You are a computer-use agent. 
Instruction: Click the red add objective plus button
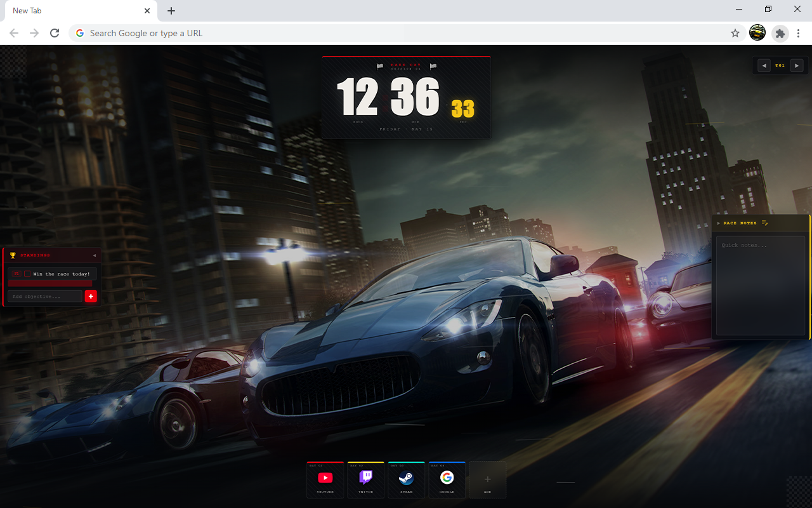tap(91, 297)
